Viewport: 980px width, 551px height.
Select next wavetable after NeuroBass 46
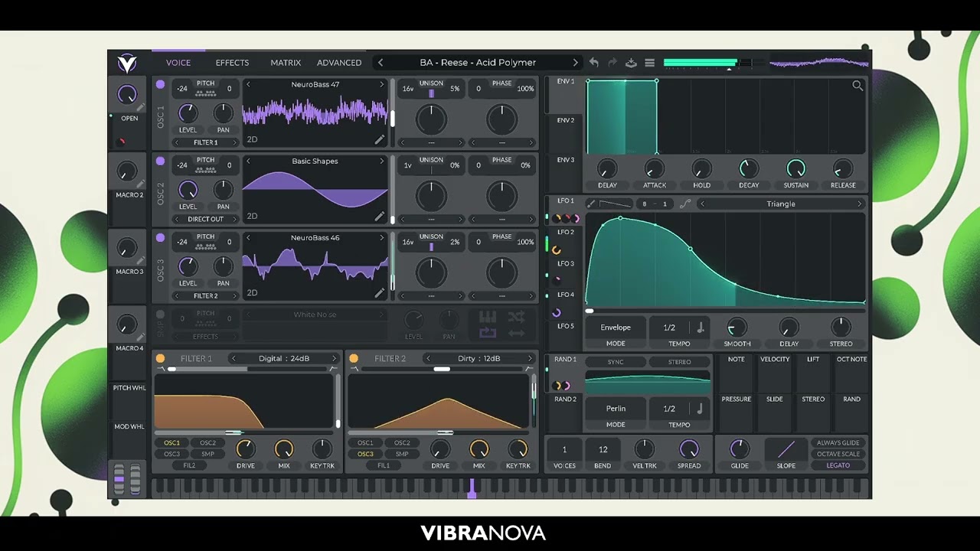point(381,237)
